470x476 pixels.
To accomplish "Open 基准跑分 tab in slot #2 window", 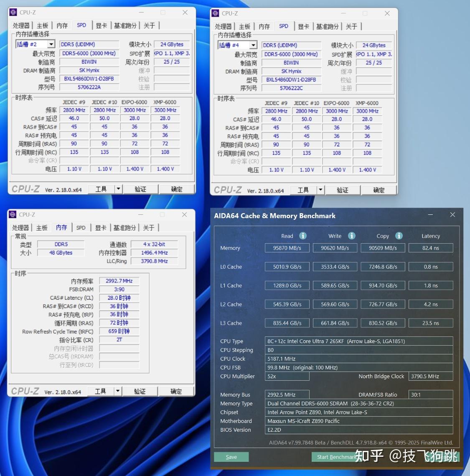I will (125, 25).
